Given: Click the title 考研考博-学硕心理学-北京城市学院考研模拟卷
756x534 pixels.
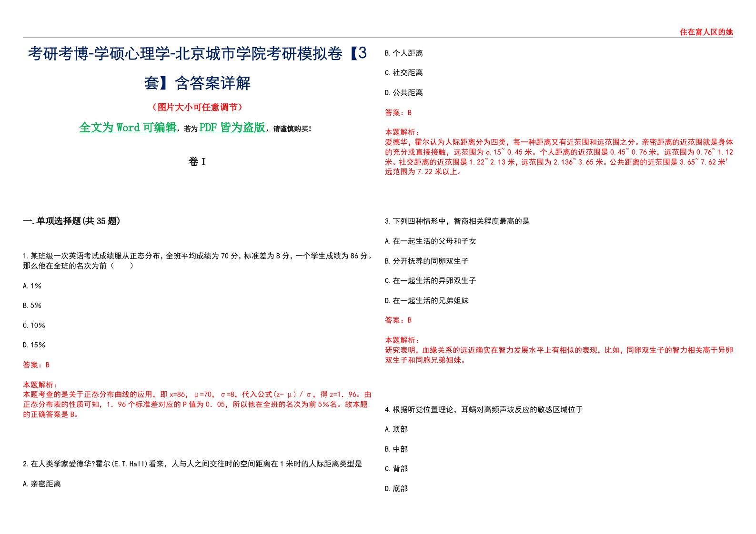Looking at the screenshot, I should (x=197, y=68).
